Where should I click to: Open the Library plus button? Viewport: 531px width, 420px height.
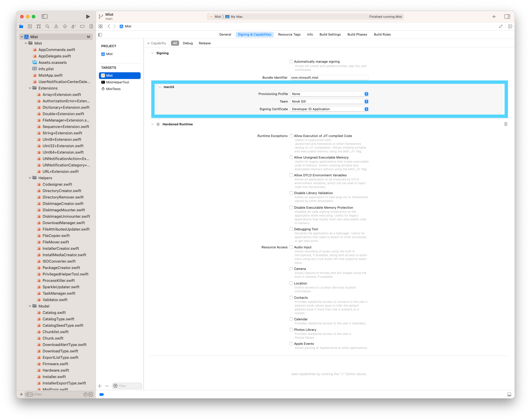(494, 17)
